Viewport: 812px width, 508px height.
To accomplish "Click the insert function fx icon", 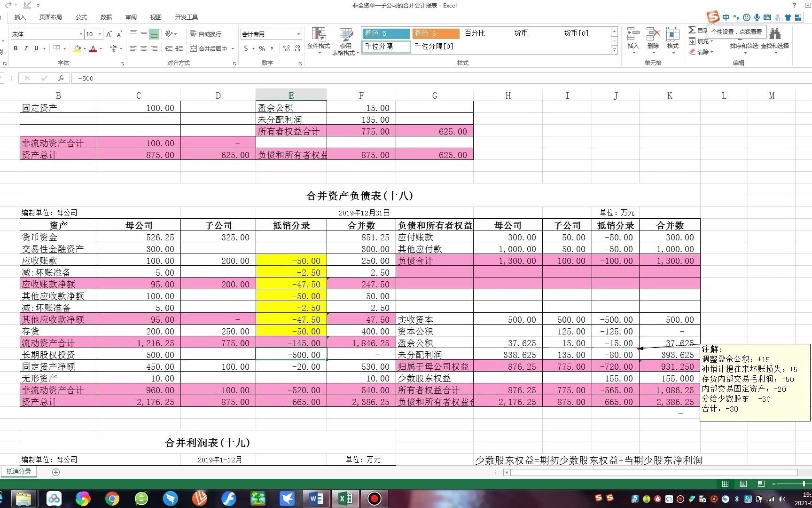I will (61, 78).
